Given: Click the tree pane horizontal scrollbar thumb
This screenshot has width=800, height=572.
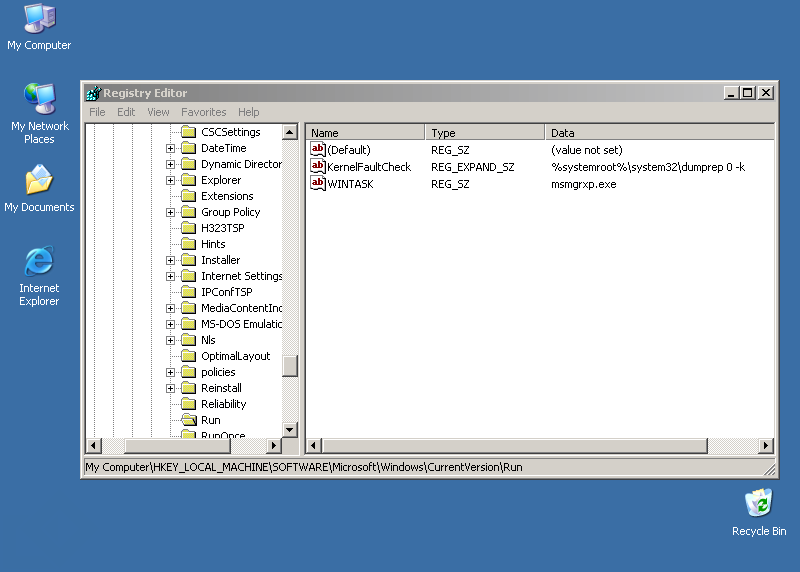Looking at the screenshot, I should pos(178,445).
